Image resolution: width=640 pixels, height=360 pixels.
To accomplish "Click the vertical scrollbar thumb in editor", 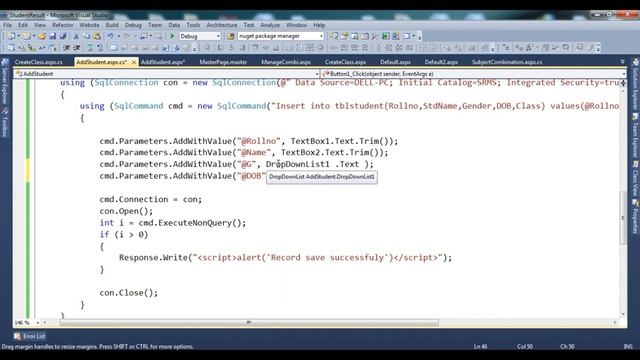I will (x=623, y=218).
